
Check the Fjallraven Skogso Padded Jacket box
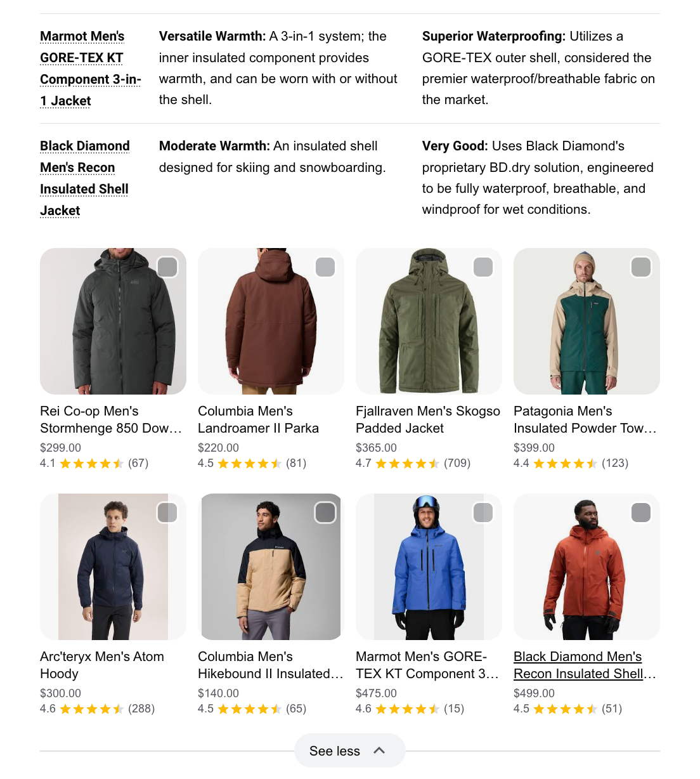pos(483,267)
